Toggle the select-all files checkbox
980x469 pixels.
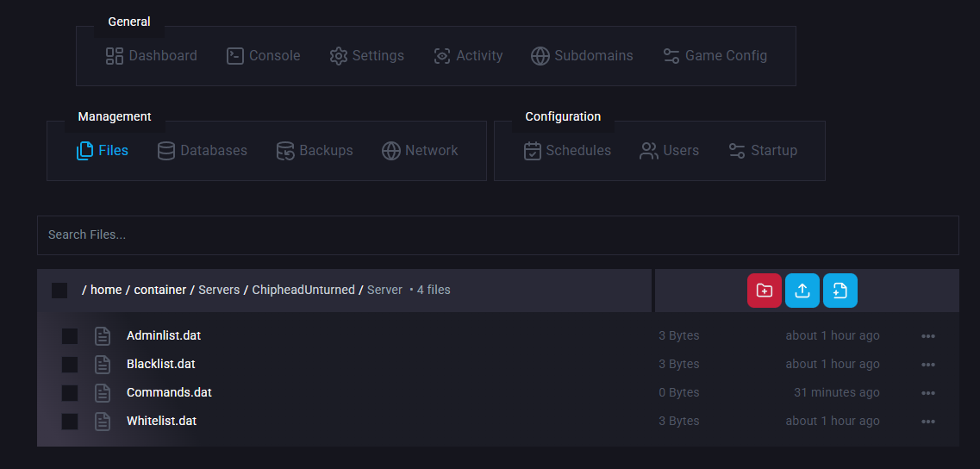pyautogui.click(x=59, y=291)
